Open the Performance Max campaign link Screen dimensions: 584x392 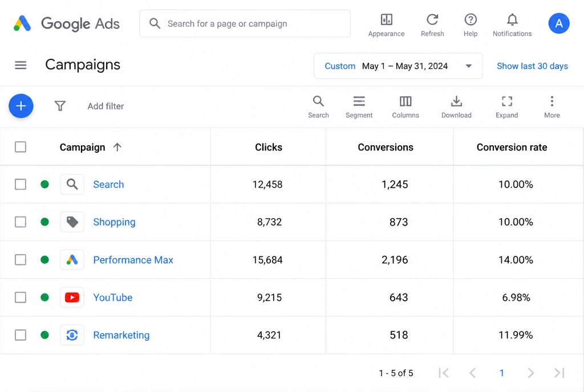coord(133,260)
